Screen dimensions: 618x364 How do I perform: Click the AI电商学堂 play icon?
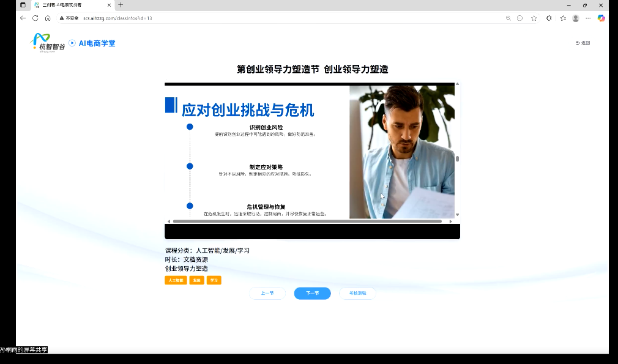coord(72,43)
